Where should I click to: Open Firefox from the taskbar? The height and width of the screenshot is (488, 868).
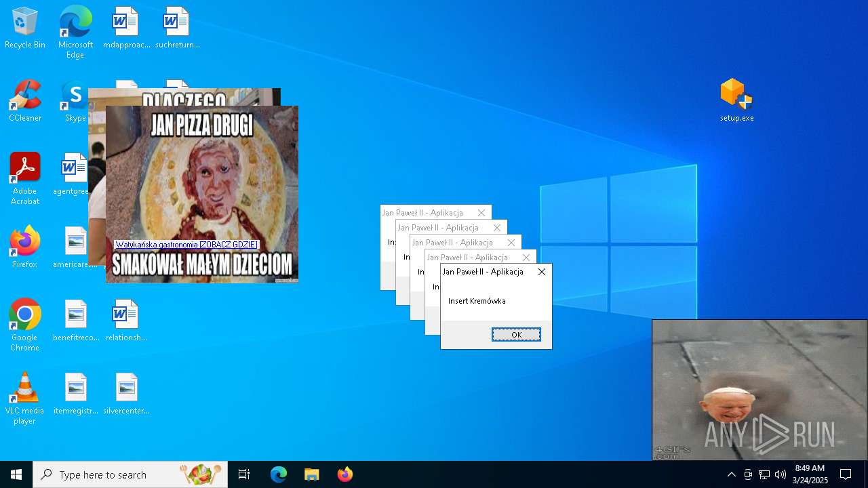345,474
